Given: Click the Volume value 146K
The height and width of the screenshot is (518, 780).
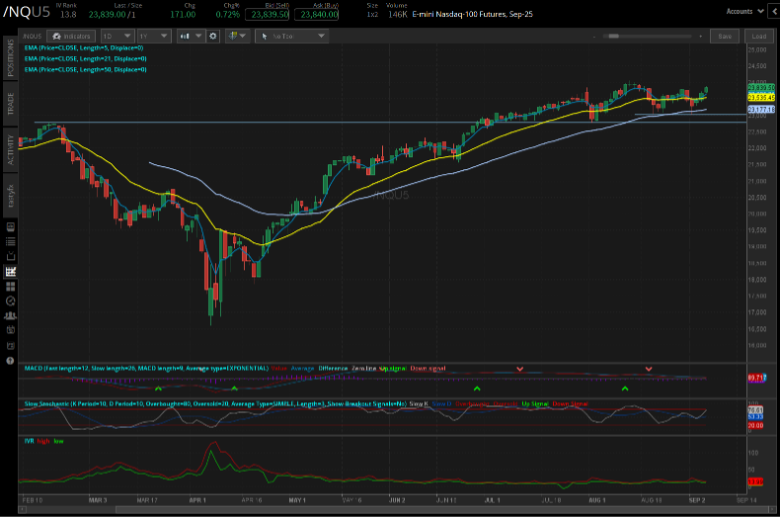Looking at the screenshot, I should [397, 14].
